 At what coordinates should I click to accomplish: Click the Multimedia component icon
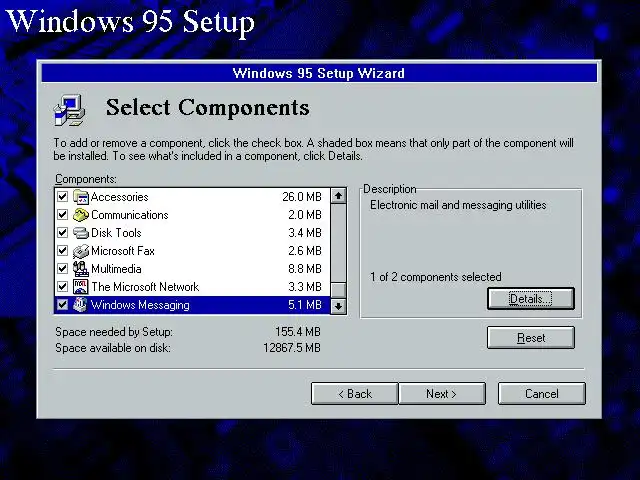coord(81,269)
